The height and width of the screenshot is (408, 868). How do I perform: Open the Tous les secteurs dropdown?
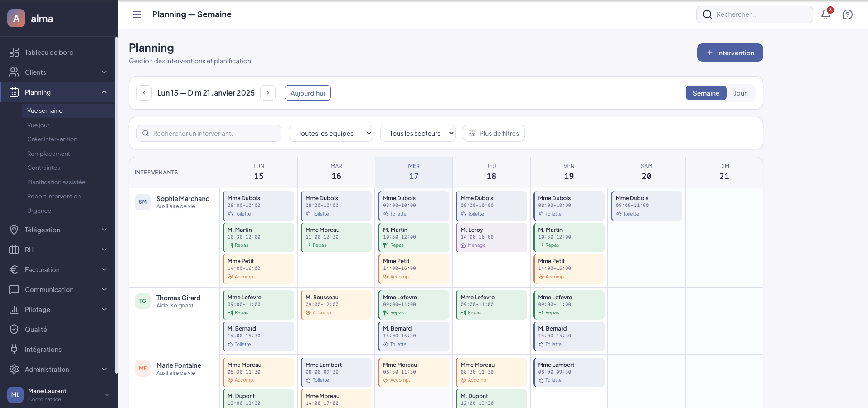[x=417, y=133]
